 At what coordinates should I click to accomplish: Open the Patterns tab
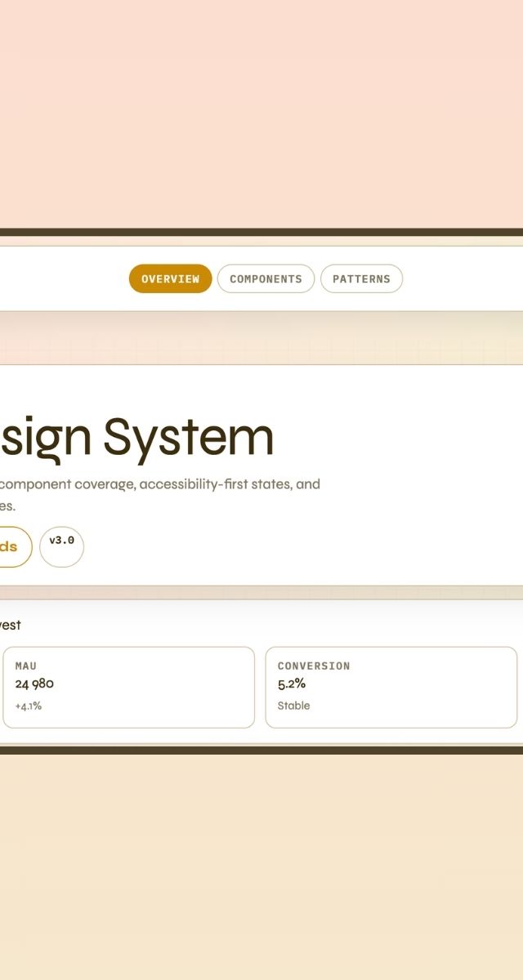tap(361, 278)
